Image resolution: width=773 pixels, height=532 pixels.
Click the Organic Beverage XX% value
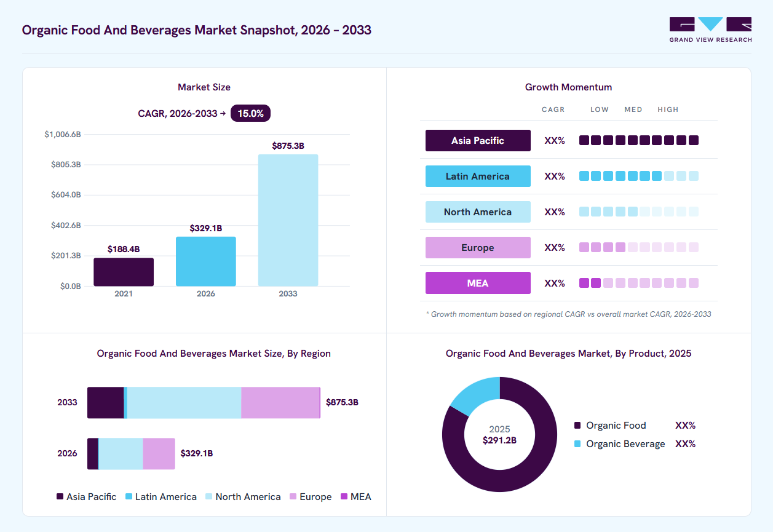[685, 444]
